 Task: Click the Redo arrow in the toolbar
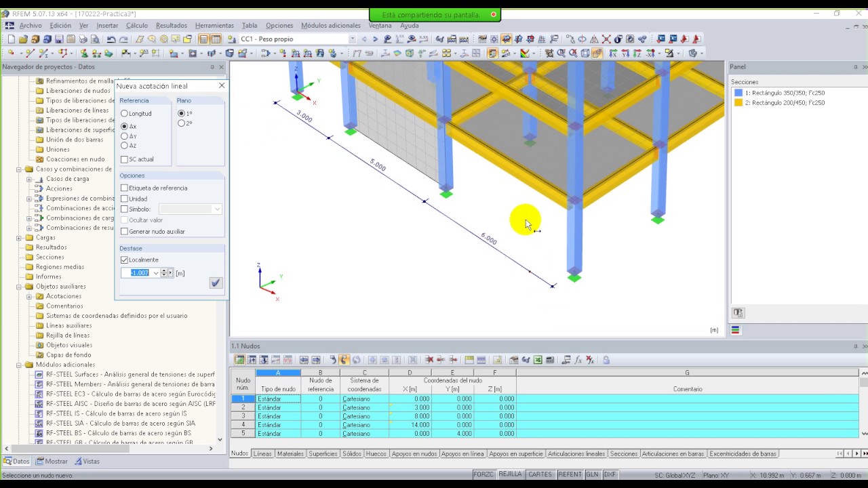pyautogui.click(x=123, y=39)
